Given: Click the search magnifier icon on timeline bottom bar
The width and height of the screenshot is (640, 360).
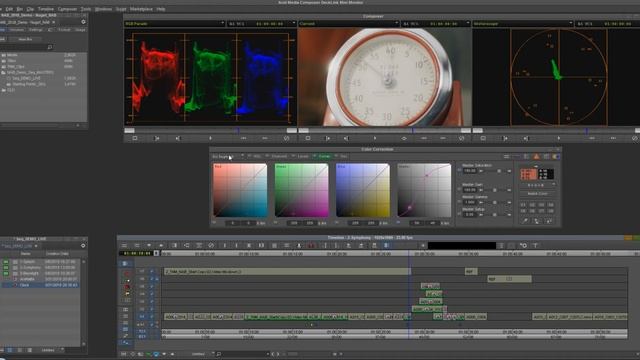Looking at the screenshot, I should coord(219,354).
